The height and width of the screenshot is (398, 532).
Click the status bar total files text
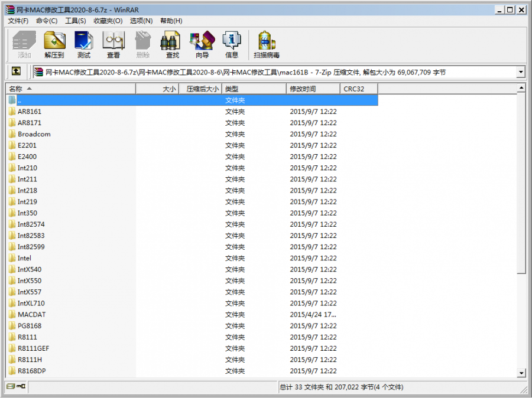pyautogui.click(x=341, y=387)
